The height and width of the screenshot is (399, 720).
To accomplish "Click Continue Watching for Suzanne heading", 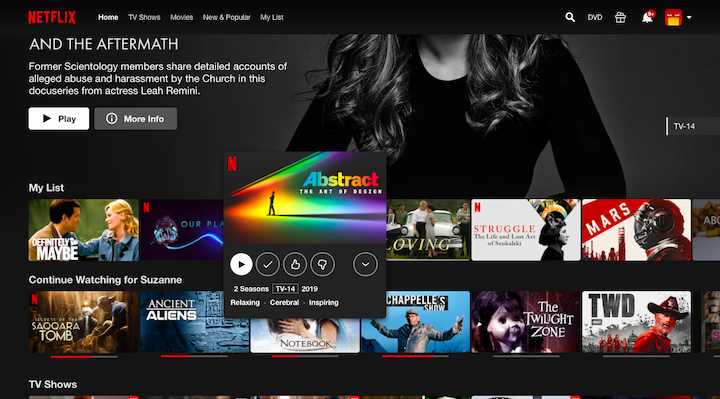I will [x=105, y=280].
